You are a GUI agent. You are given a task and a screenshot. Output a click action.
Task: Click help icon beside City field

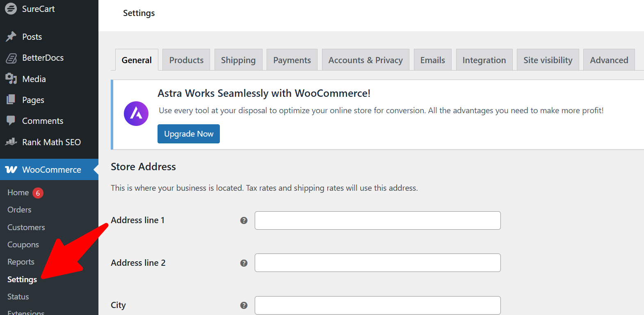click(244, 305)
